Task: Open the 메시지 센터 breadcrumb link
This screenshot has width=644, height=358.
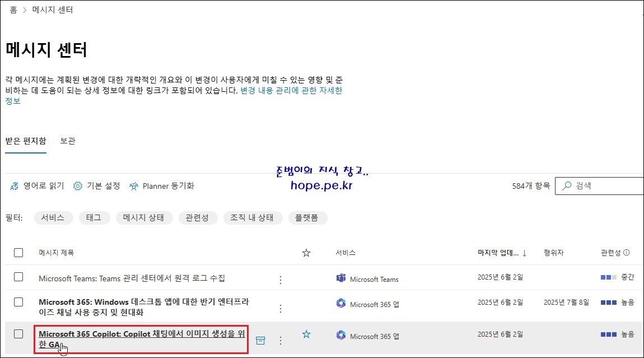Action: [x=53, y=10]
